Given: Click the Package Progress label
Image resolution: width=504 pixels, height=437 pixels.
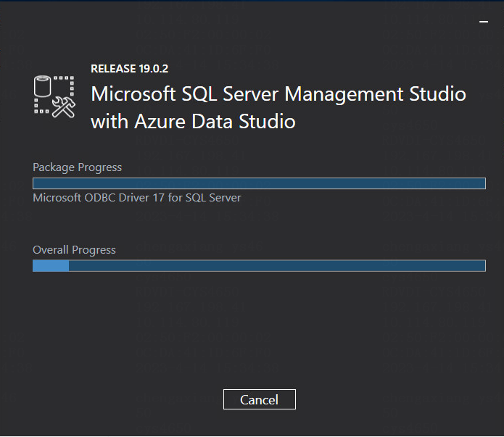Looking at the screenshot, I should [x=77, y=167].
